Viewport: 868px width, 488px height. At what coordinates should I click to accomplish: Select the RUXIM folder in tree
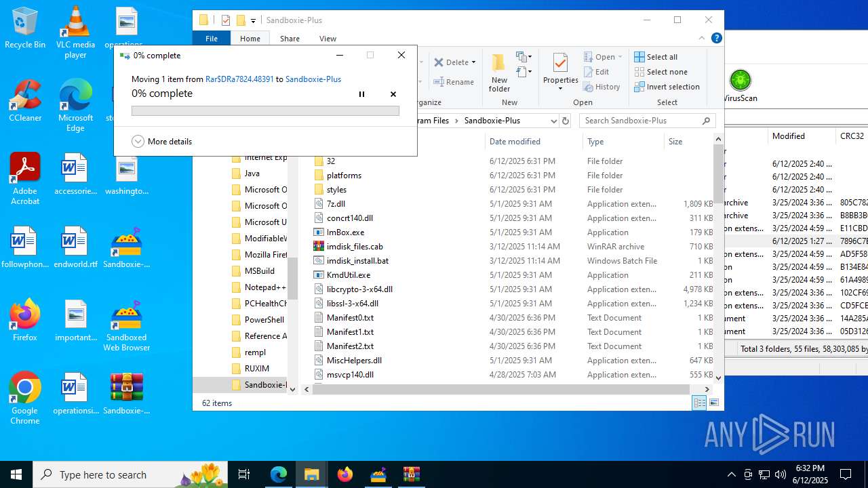pyautogui.click(x=257, y=369)
